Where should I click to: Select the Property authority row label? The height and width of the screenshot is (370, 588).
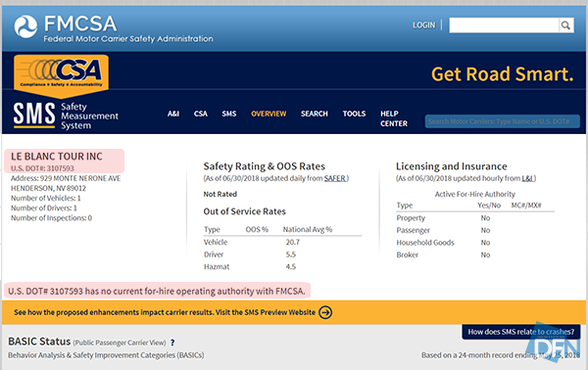click(x=411, y=218)
